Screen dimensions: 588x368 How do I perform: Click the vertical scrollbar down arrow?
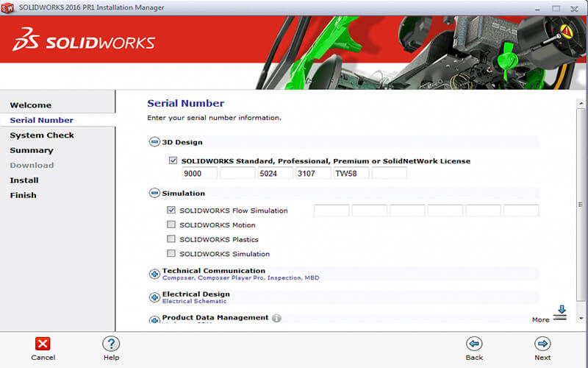[581, 317]
